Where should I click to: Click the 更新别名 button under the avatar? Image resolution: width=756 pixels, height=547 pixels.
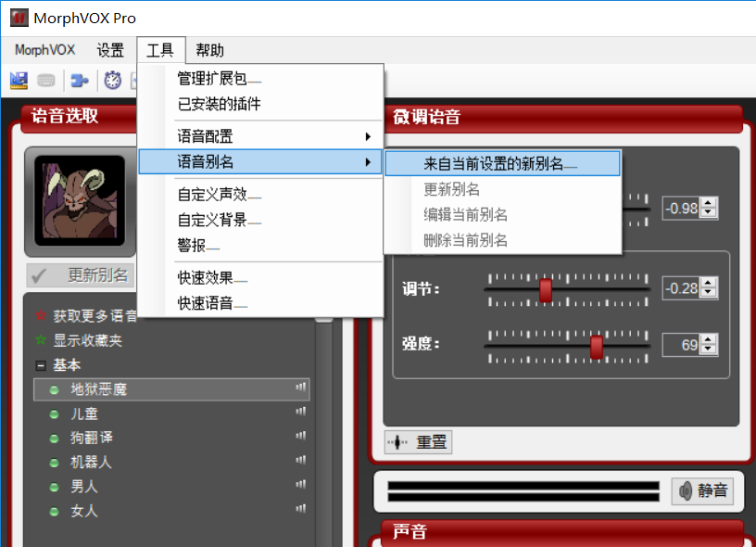coord(81,275)
